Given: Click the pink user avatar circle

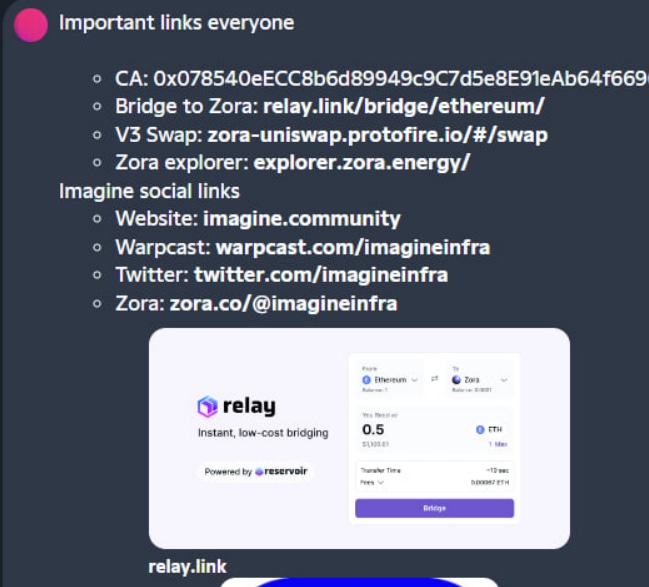Looking at the screenshot, I should 31,25.
